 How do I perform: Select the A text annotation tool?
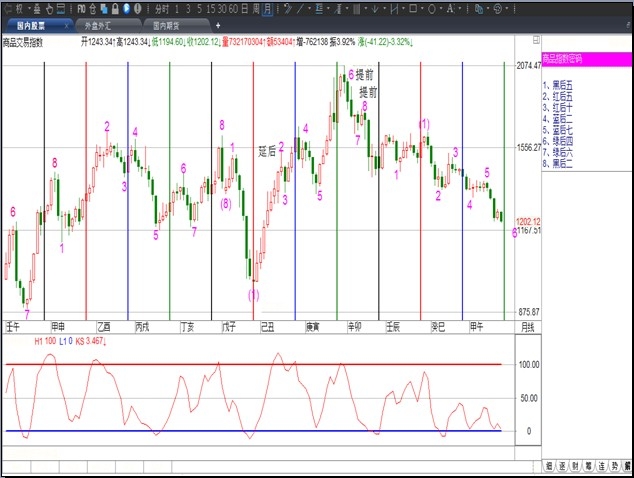[x=450, y=8]
